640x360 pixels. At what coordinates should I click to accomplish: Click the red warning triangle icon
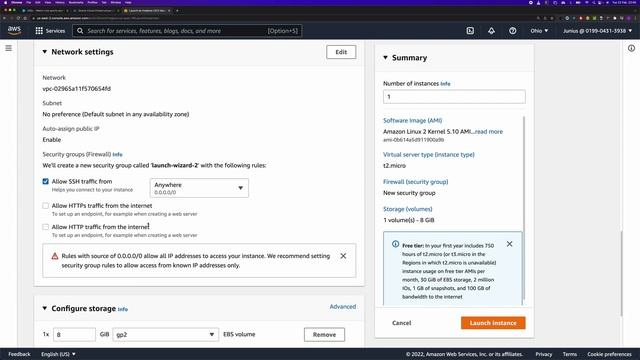click(55, 256)
